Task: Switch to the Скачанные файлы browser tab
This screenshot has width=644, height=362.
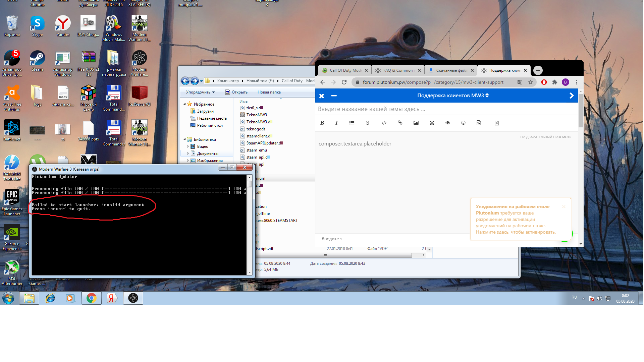Action: pyautogui.click(x=451, y=70)
